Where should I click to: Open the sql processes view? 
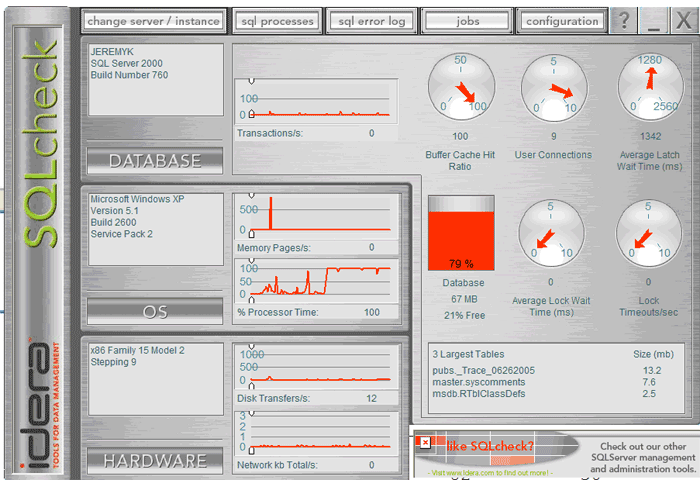pyautogui.click(x=277, y=21)
